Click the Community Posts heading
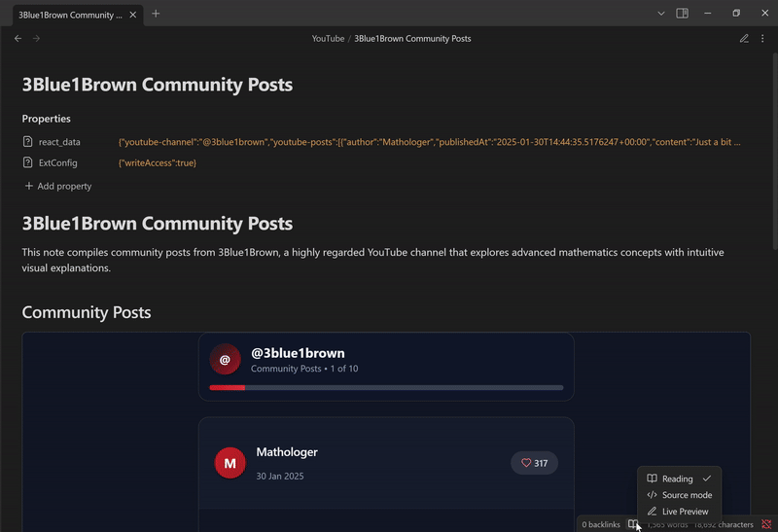The width and height of the screenshot is (778, 532). (87, 312)
